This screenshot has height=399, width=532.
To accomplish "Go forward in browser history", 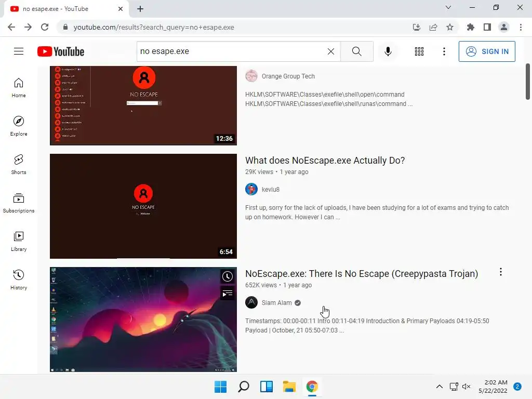I will 28,27.
